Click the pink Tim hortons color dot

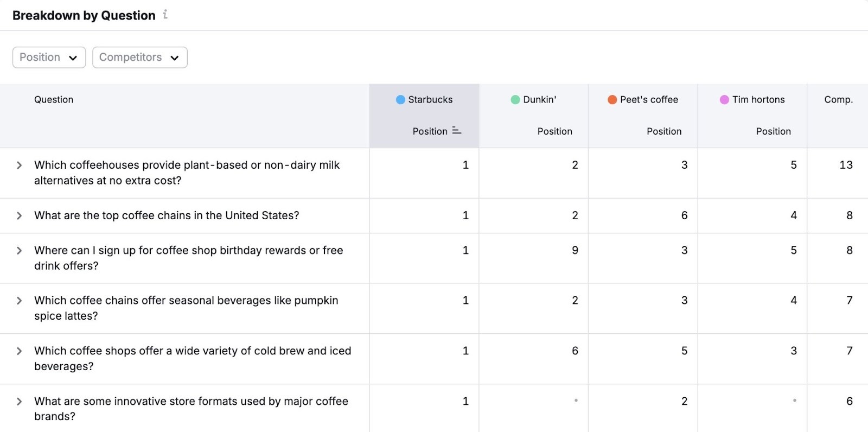click(x=724, y=99)
